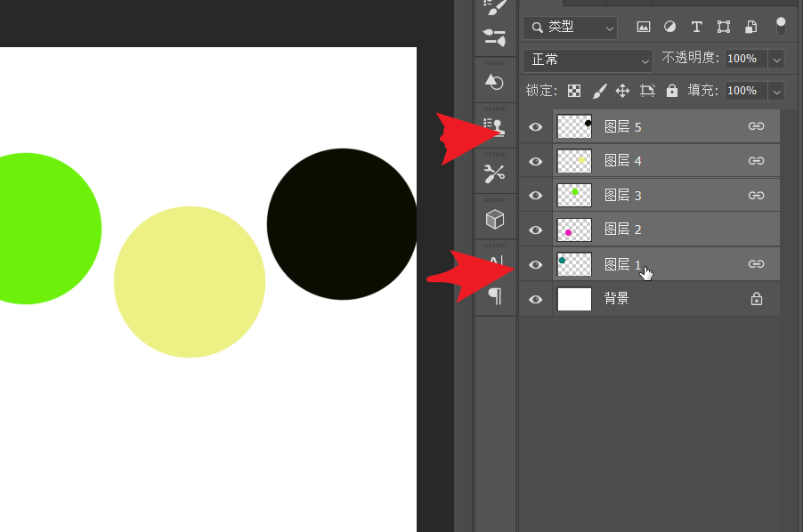The width and height of the screenshot is (803, 532).
Task: Select the 图层 2 layer thumbnail
Action: click(x=574, y=230)
